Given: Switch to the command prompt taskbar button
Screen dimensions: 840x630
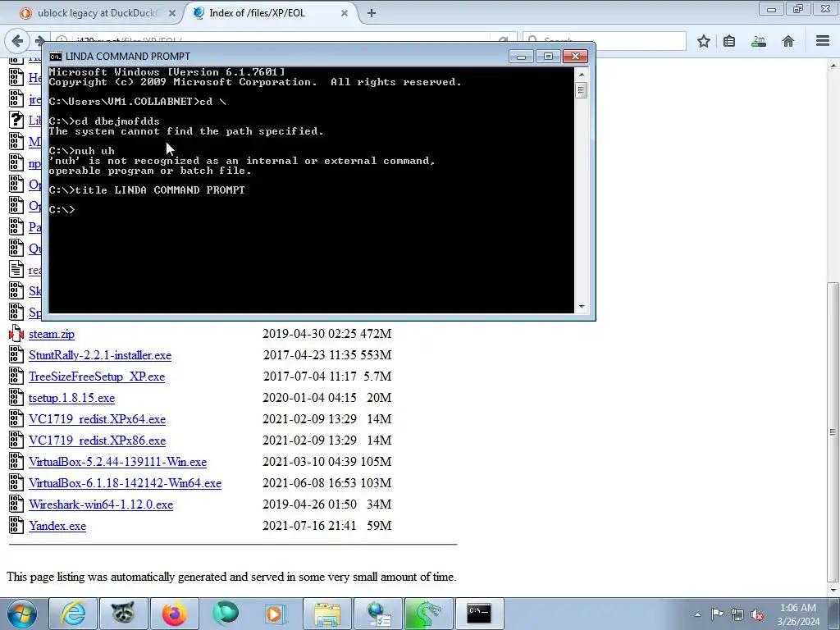Looking at the screenshot, I should 479,614.
